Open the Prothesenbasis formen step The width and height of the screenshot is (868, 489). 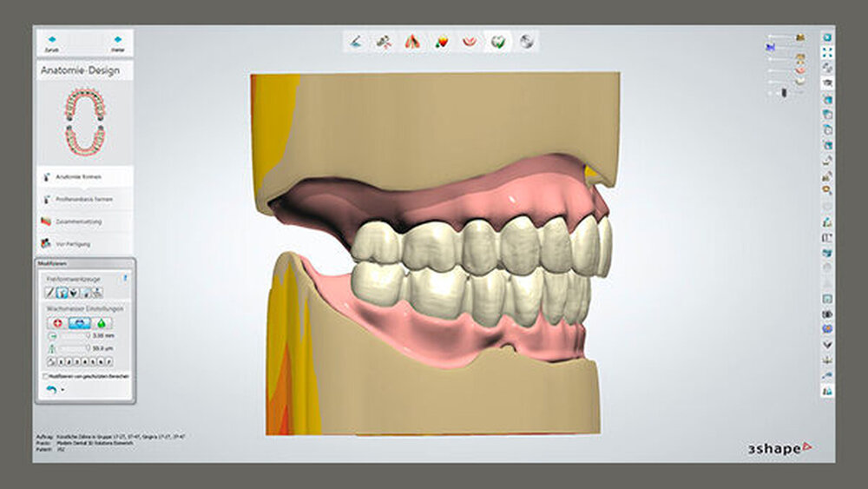coord(84,199)
